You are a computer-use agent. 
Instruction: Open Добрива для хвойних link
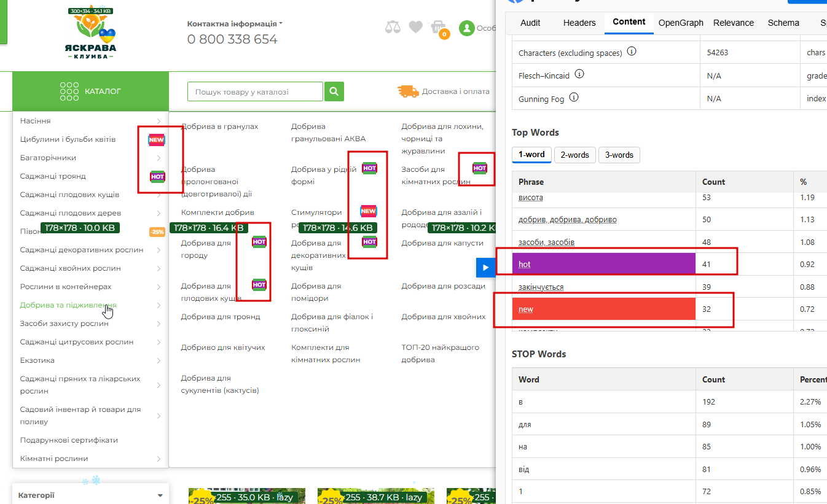(444, 317)
